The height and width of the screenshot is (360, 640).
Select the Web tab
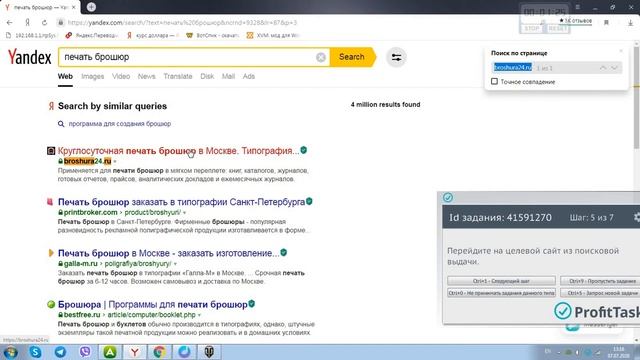[x=65, y=76]
